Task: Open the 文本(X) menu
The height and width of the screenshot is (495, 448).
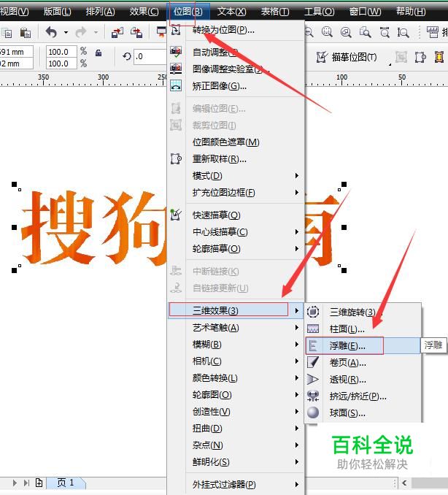Action: (231, 12)
